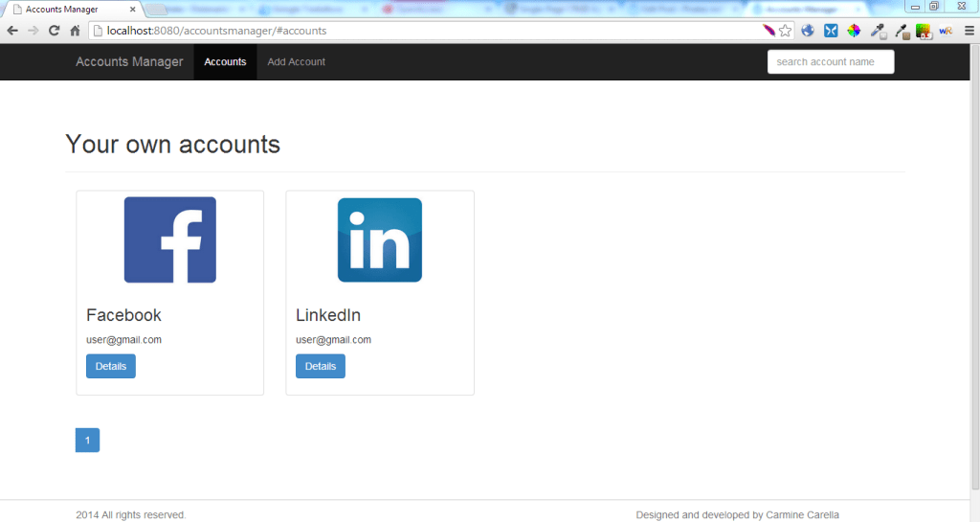Click the Facebook logo image
Image resolution: width=980 pixels, height=522 pixels.
click(x=169, y=239)
